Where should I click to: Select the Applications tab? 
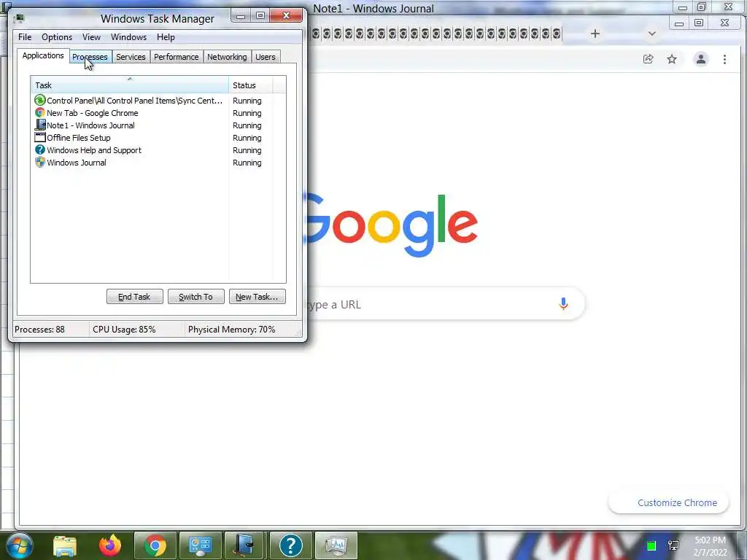coord(43,55)
